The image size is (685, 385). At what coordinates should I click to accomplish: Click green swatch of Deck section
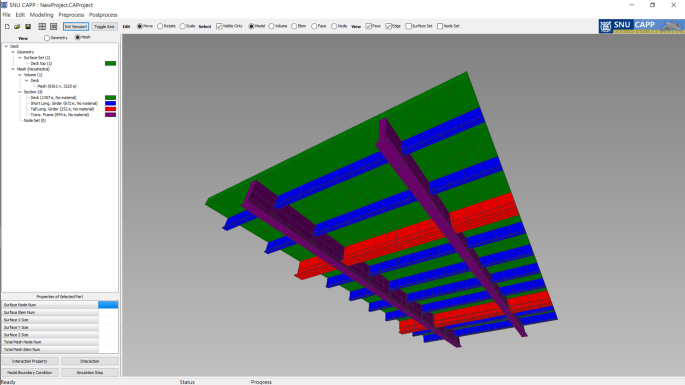click(111, 98)
